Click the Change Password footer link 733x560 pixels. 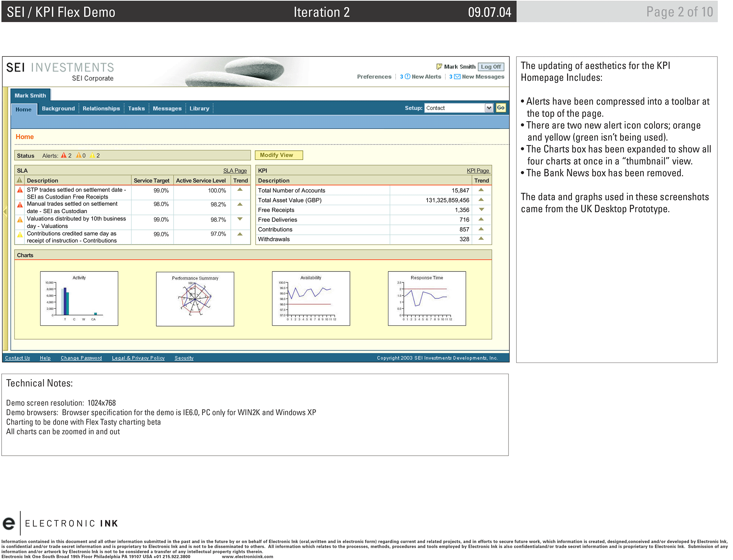[x=81, y=358]
